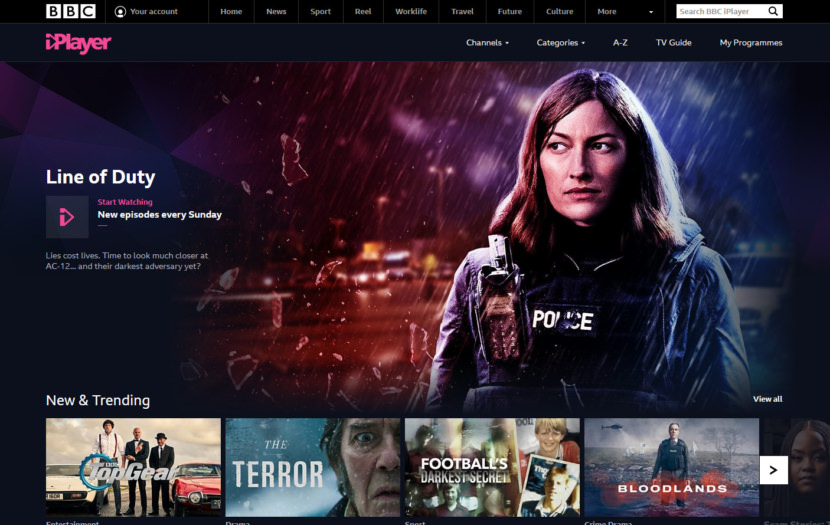Click Start Watching text
The image size is (830, 525).
click(125, 202)
